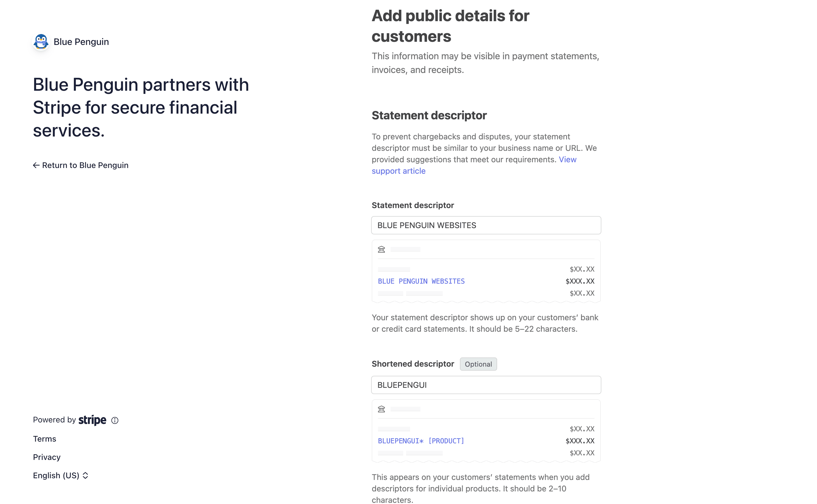Viewport: 817px width, 504px height.
Task: Click the Stripe wordmark logo
Action: pyautogui.click(x=91, y=420)
